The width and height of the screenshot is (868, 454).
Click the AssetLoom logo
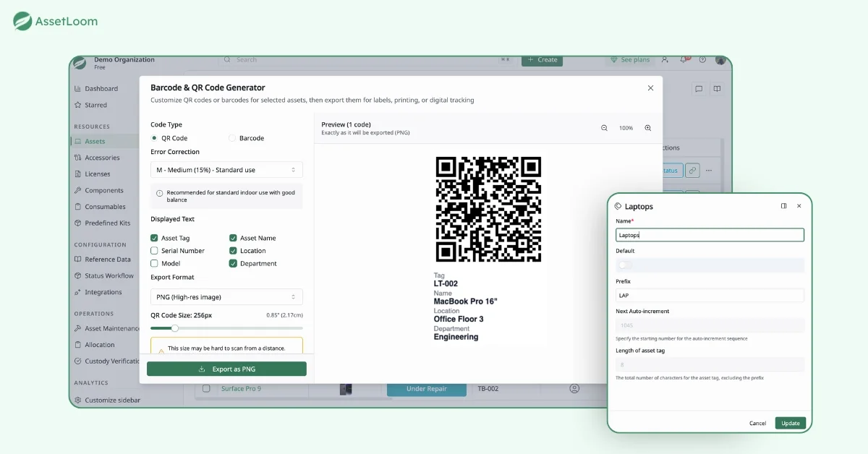55,22
